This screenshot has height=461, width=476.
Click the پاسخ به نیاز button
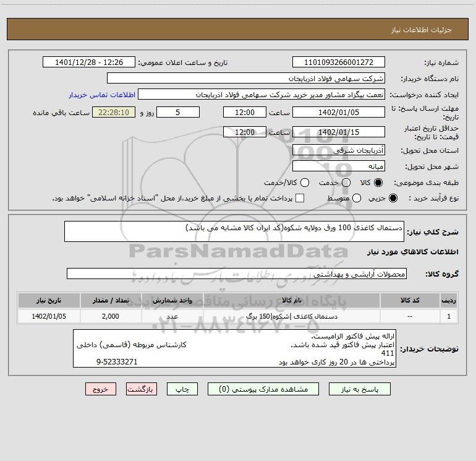point(359,389)
